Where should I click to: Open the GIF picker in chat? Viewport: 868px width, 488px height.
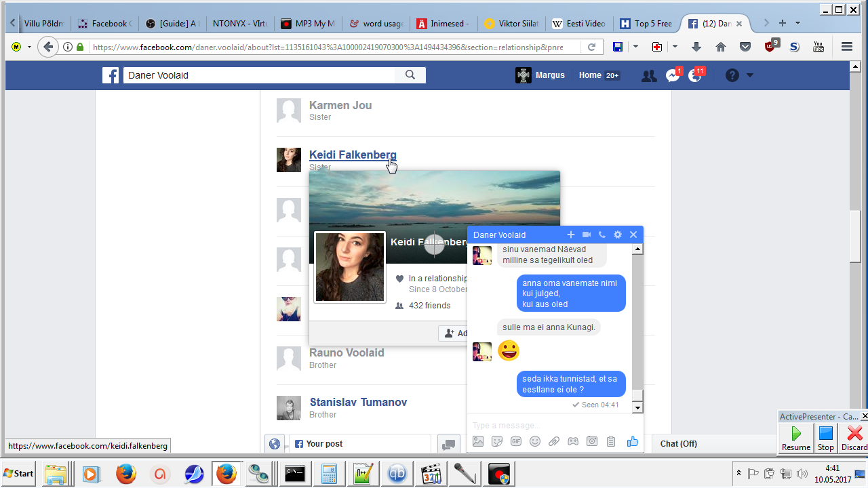(516, 441)
